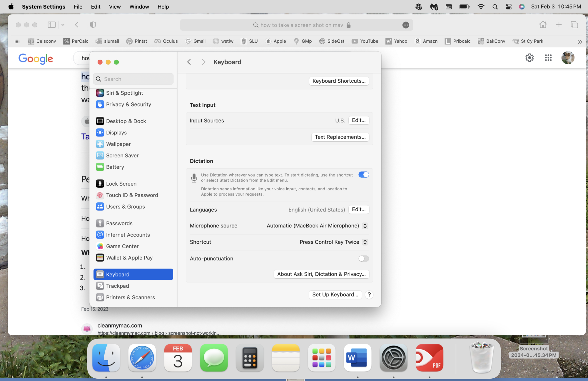The width and height of the screenshot is (588, 381).
Task: Launch Calculator from the Dock
Action: click(250, 358)
